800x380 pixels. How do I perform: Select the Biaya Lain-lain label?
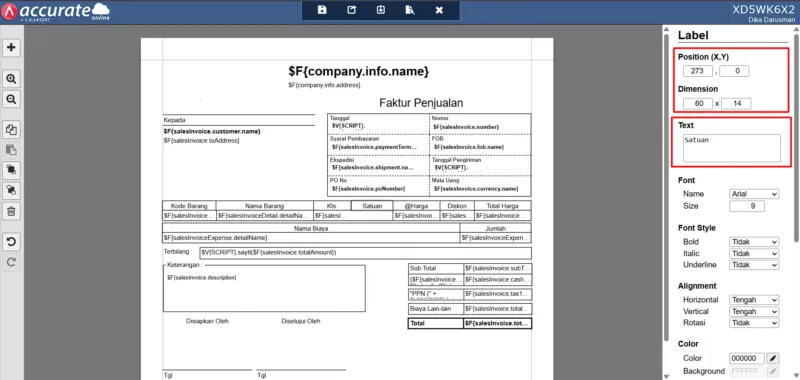point(436,309)
